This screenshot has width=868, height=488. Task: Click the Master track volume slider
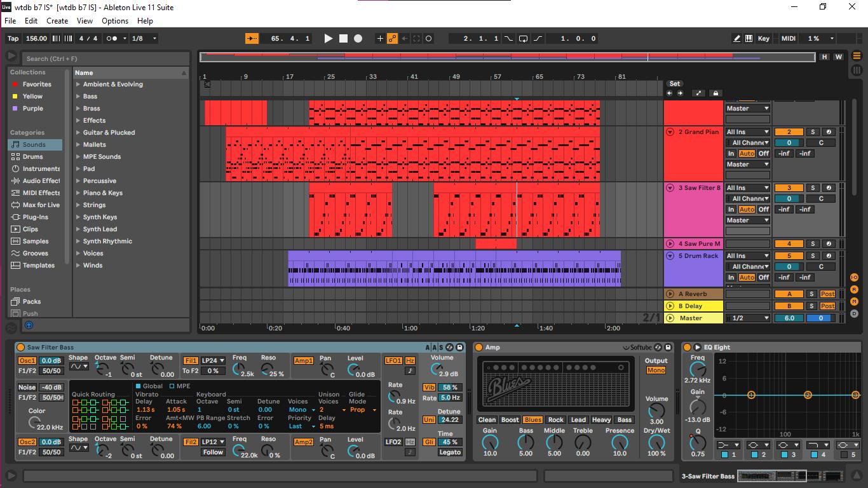coord(789,318)
